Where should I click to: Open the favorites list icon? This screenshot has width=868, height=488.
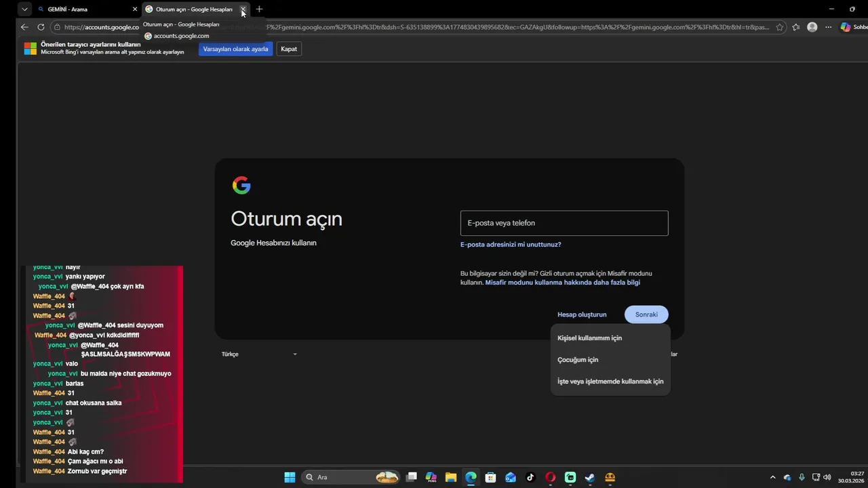point(796,27)
